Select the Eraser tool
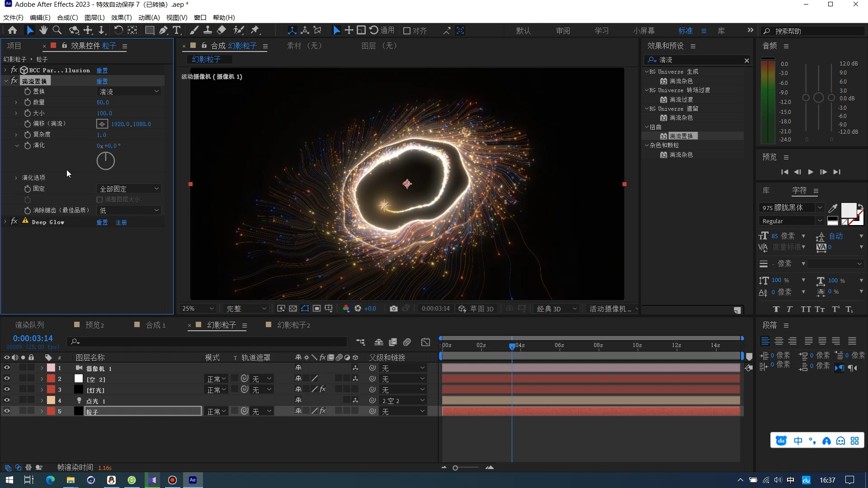The image size is (868, 488). (x=222, y=30)
